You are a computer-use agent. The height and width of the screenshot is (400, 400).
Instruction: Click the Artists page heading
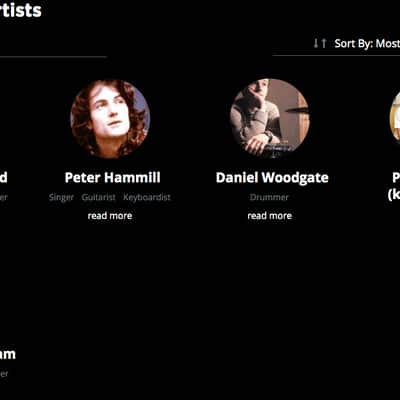(x=21, y=10)
